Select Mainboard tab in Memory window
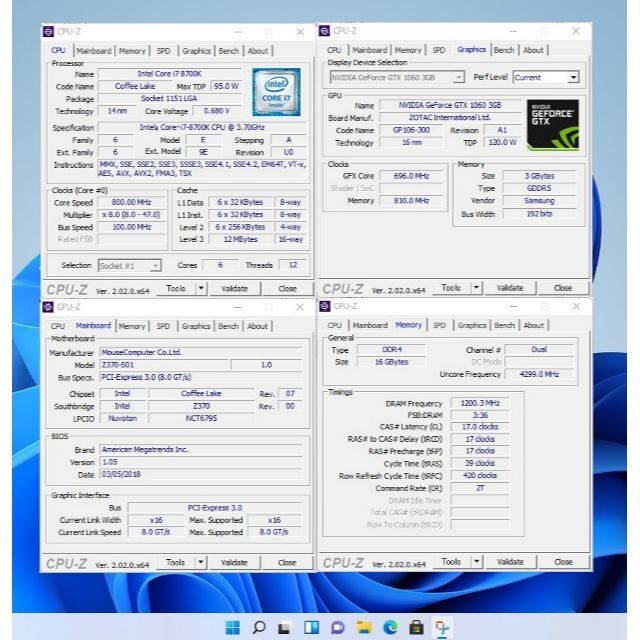 (x=370, y=325)
